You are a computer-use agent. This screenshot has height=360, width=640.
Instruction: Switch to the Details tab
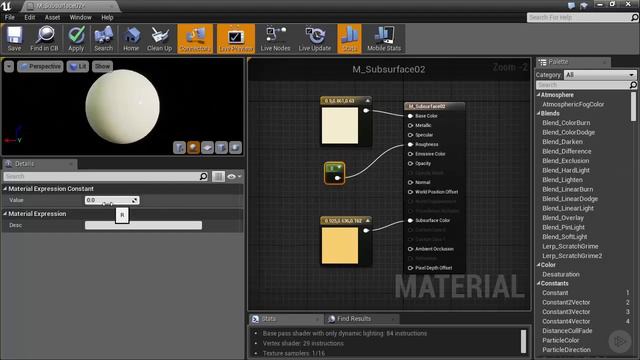point(24,164)
